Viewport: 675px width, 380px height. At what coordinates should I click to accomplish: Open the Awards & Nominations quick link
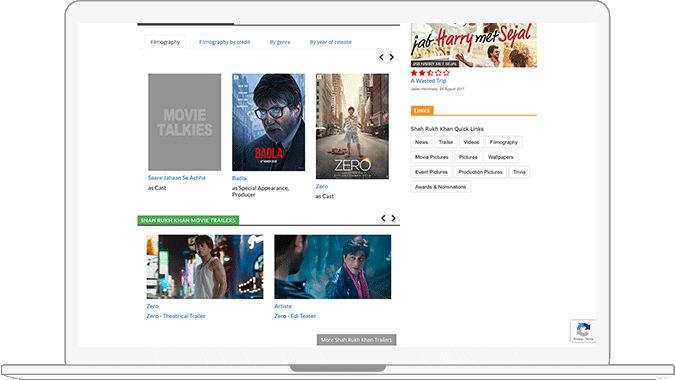tap(440, 187)
